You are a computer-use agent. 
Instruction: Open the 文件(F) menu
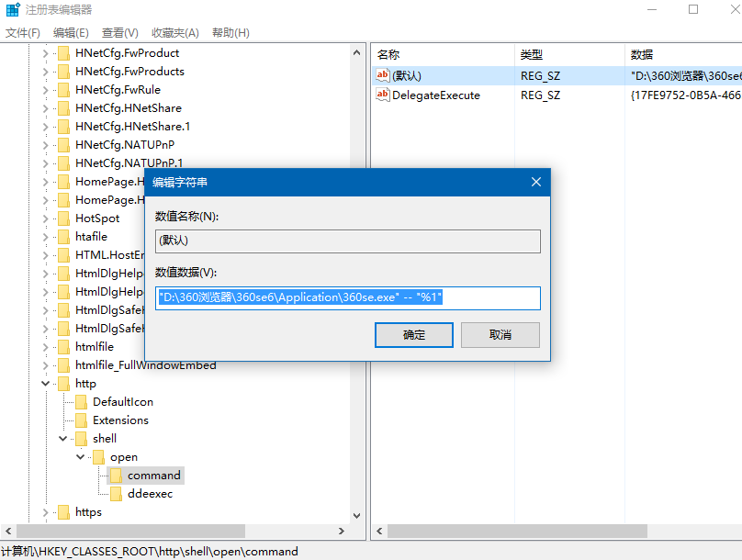pyautogui.click(x=23, y=33)
